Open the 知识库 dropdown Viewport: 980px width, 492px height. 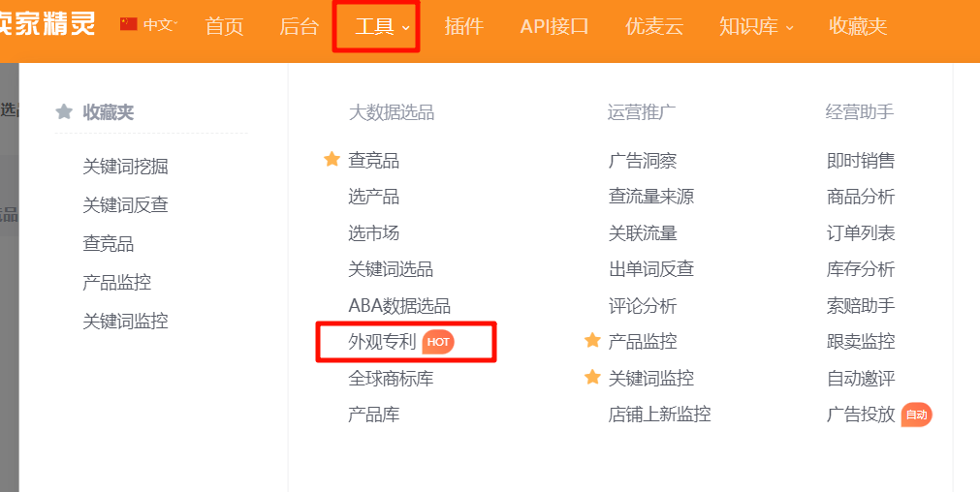click(756, 26)
